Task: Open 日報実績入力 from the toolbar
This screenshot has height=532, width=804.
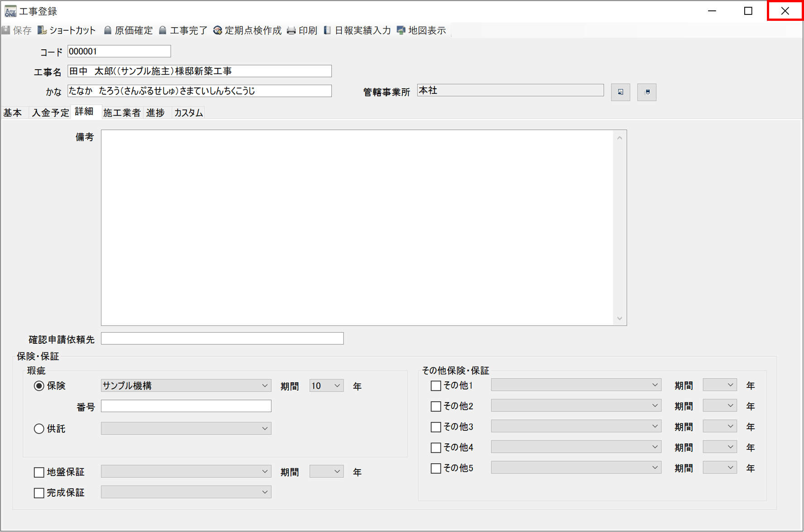Action: 327,30
